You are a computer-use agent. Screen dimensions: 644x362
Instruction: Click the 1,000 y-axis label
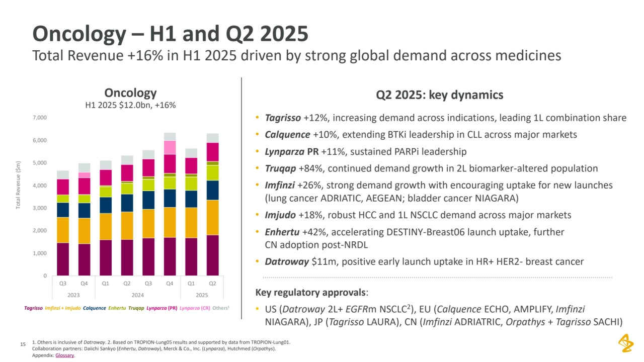point(40,253)
